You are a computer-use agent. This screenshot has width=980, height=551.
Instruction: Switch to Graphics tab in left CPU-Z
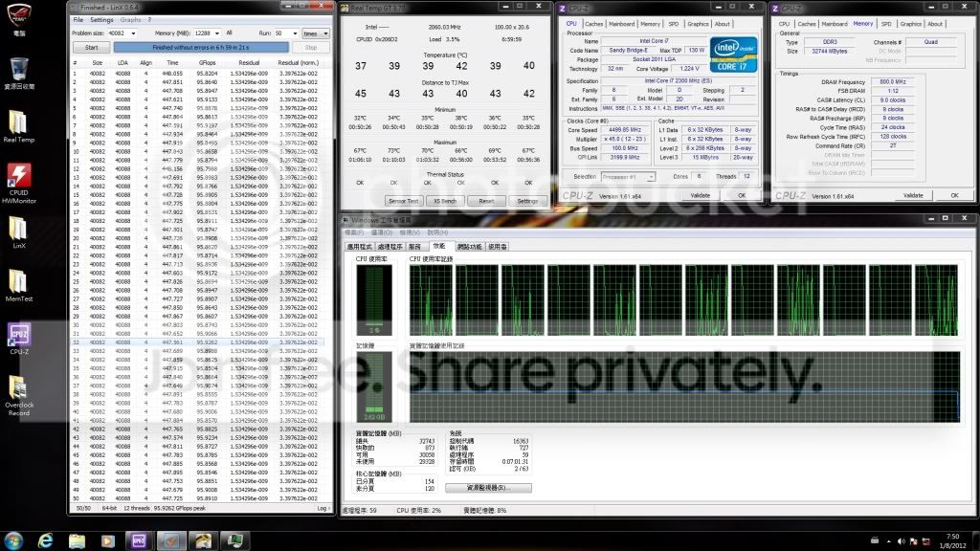click(698, 24)
